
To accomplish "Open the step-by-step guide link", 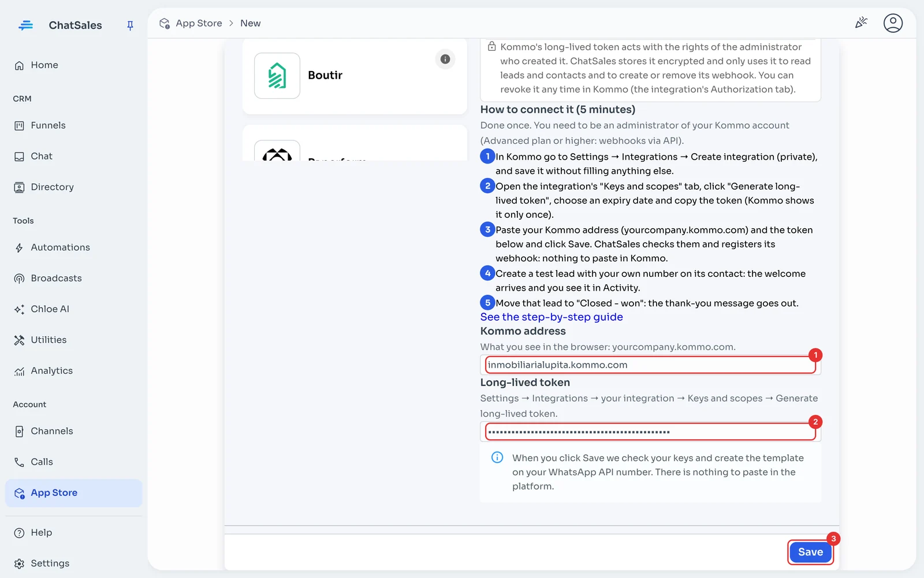I will 552,317.
